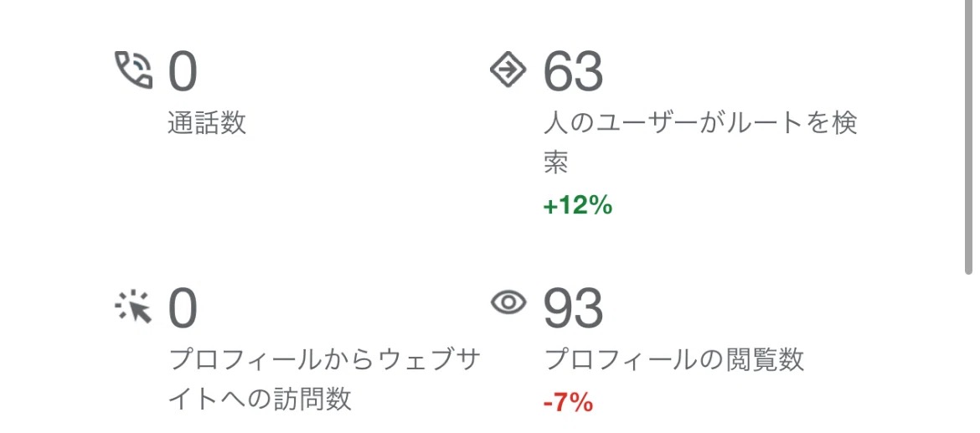Select the 通話数 count of 0
Viewport: 980px width, 433px height.
183,72
